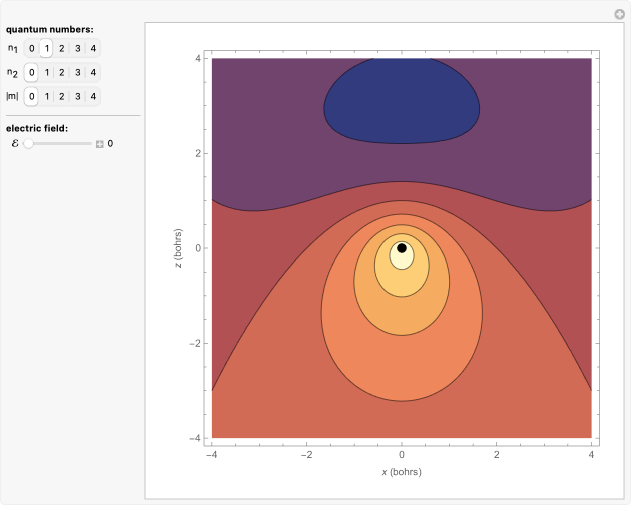Pick |m| value 4
This screenshot has width=631, height=506.
tap(93, 97)
